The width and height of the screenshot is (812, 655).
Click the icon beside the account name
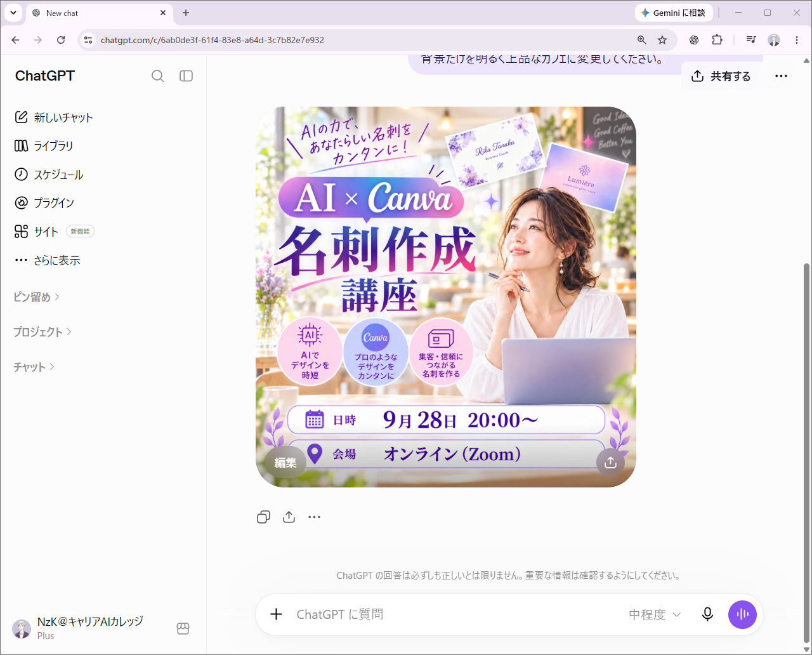click(183, 629)
